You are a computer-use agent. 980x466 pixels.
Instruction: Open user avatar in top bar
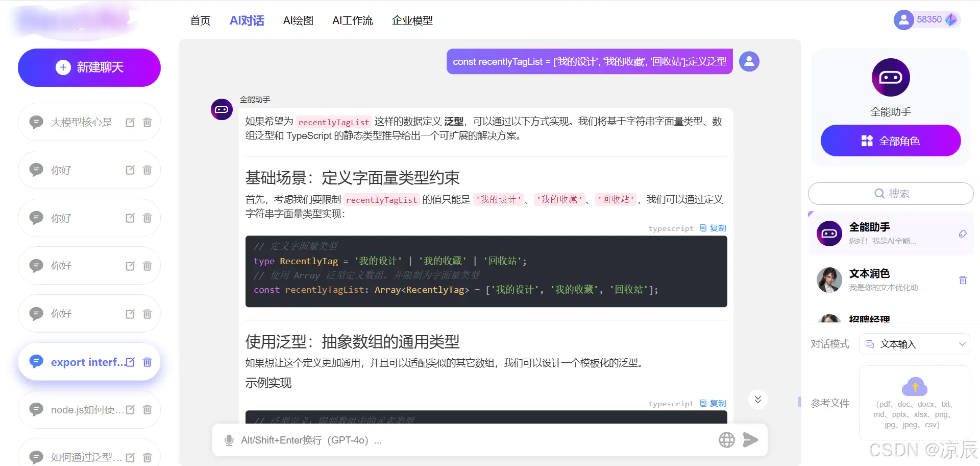click(903, 20)
